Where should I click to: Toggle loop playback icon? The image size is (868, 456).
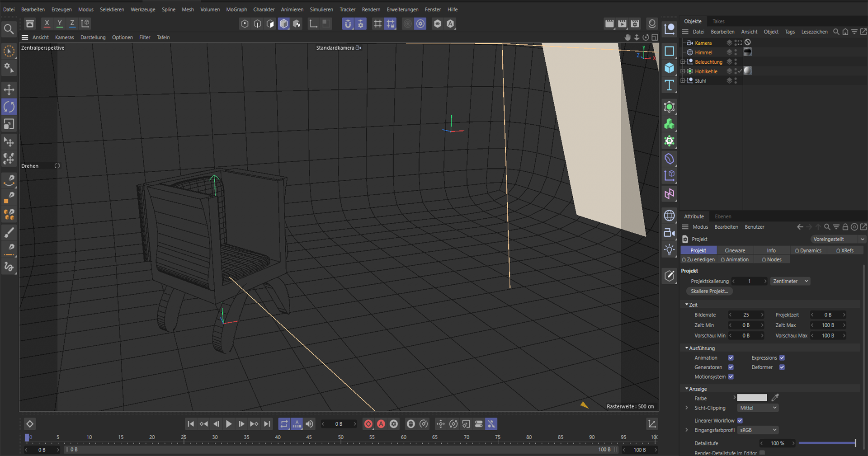tap(284, 424)
